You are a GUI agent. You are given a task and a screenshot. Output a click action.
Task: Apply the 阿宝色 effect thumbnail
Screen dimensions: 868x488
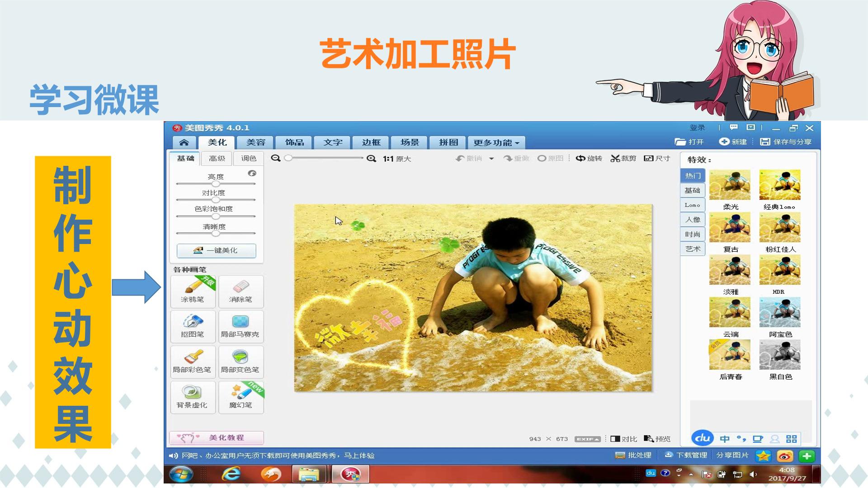click(x=780, y=312)
